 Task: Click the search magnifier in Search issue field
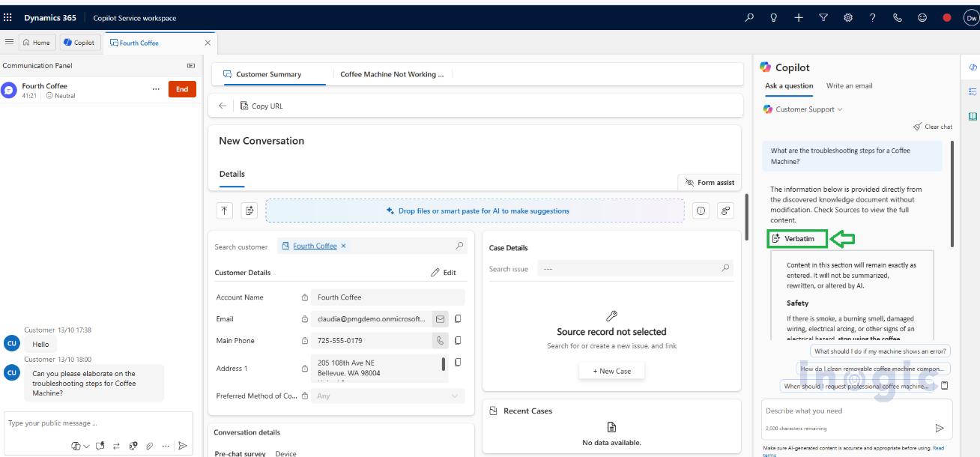pos(725,268)
